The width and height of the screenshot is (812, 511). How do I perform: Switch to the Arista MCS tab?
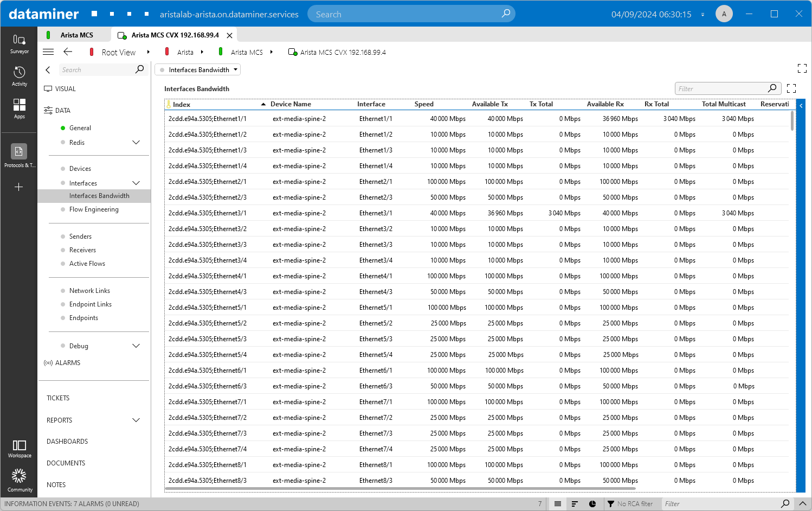click(75, 35)
